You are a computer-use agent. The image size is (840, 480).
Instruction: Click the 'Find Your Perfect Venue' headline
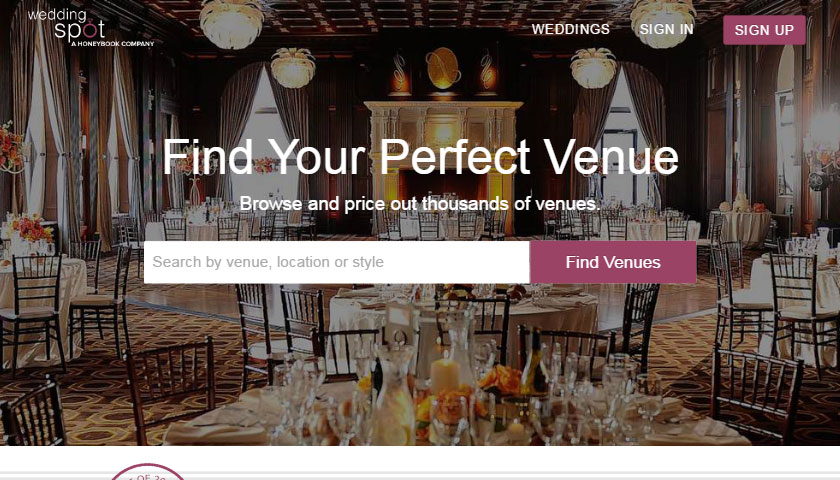tap(420, 157)
